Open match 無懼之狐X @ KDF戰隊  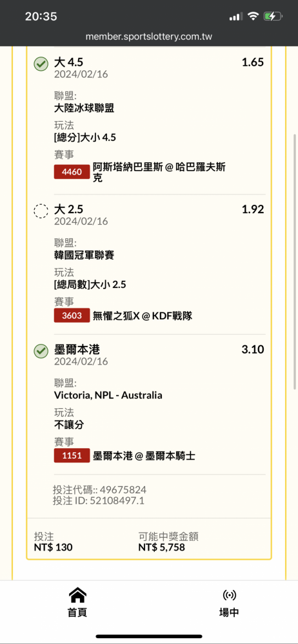coord(143,316)
